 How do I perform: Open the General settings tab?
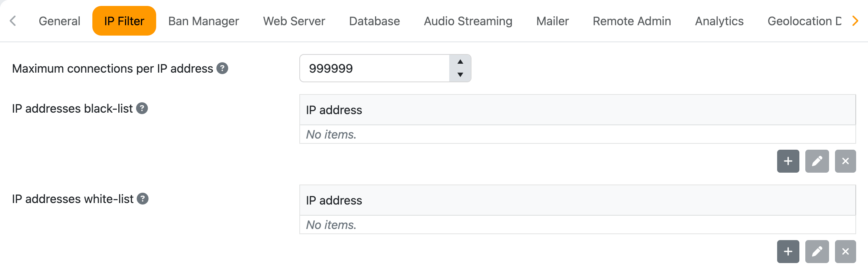tap(59, 21)
